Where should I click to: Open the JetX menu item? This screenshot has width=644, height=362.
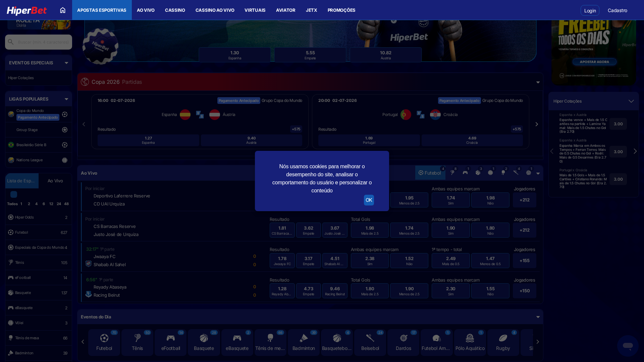(311, 10)
